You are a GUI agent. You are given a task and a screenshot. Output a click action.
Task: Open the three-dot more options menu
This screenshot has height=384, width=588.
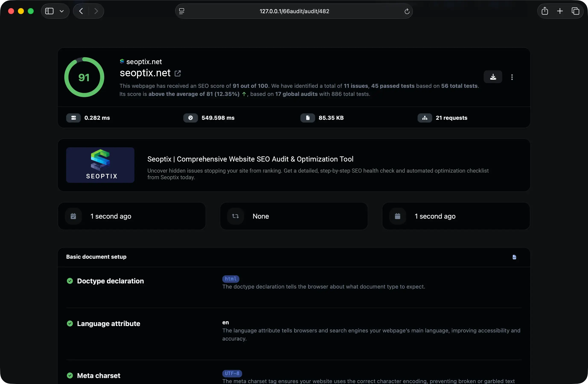pyautogui.click(x=512, y=77)
